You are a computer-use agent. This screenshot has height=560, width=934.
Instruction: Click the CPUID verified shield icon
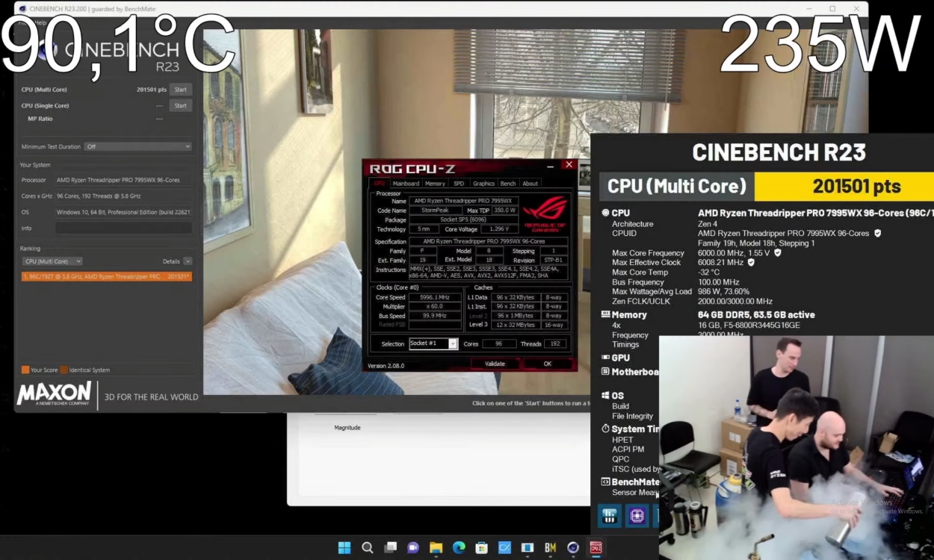(x=877, y=234)
